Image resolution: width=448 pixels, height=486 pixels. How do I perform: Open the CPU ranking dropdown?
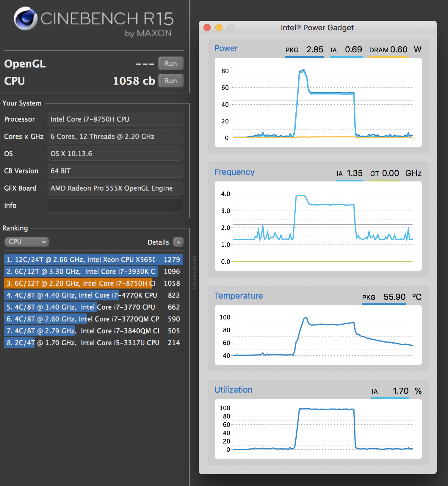(27, 242)
